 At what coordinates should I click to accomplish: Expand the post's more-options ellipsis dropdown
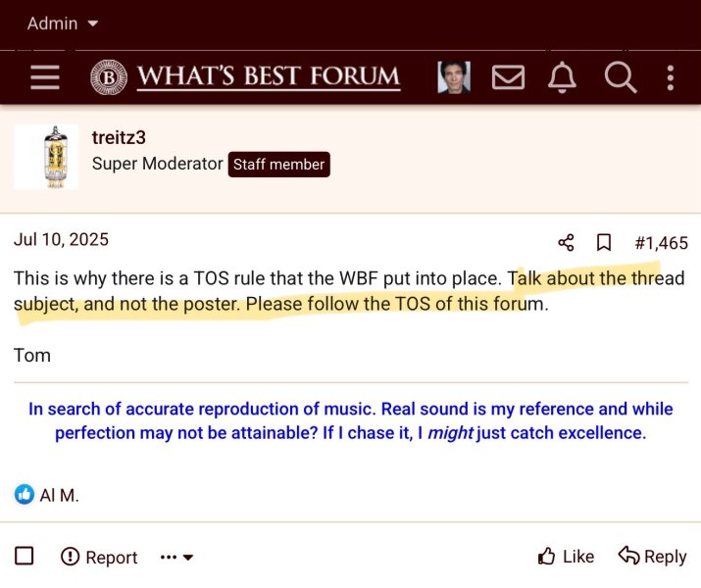[176, 557]
